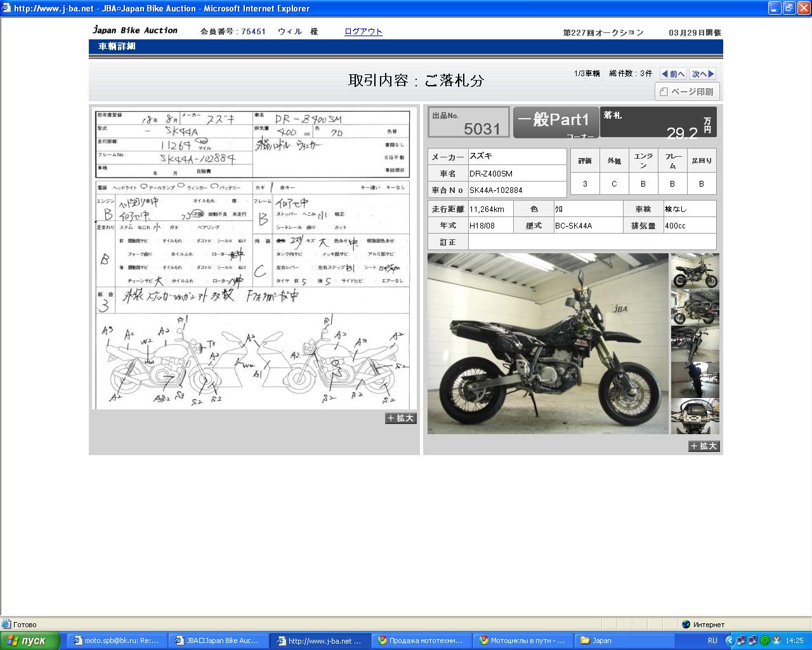This screenshot has height=650, width=812.
Task: Click frame number SK44A-102884 cell
Action: pos(517,190)
